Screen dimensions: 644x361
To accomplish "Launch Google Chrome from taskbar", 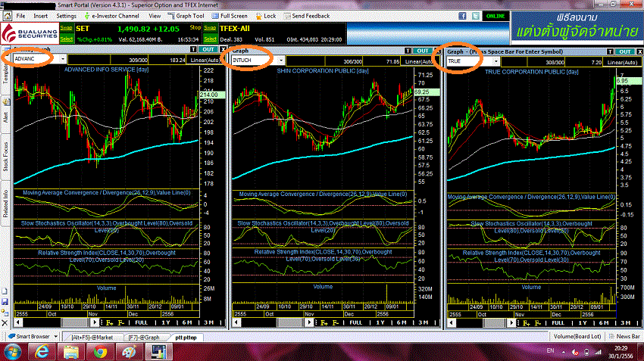I will 100,353.
